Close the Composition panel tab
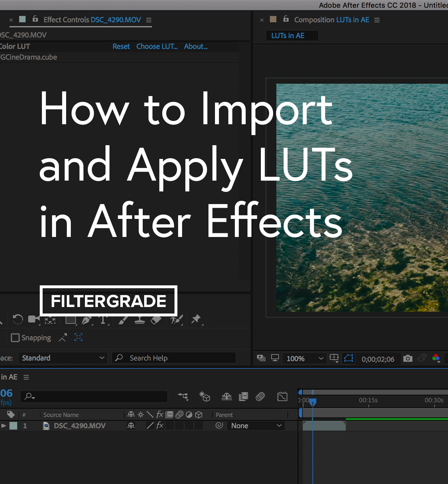The width and height of the screenshot is (448, 484). pyautogui.click(x=262, y=20)
